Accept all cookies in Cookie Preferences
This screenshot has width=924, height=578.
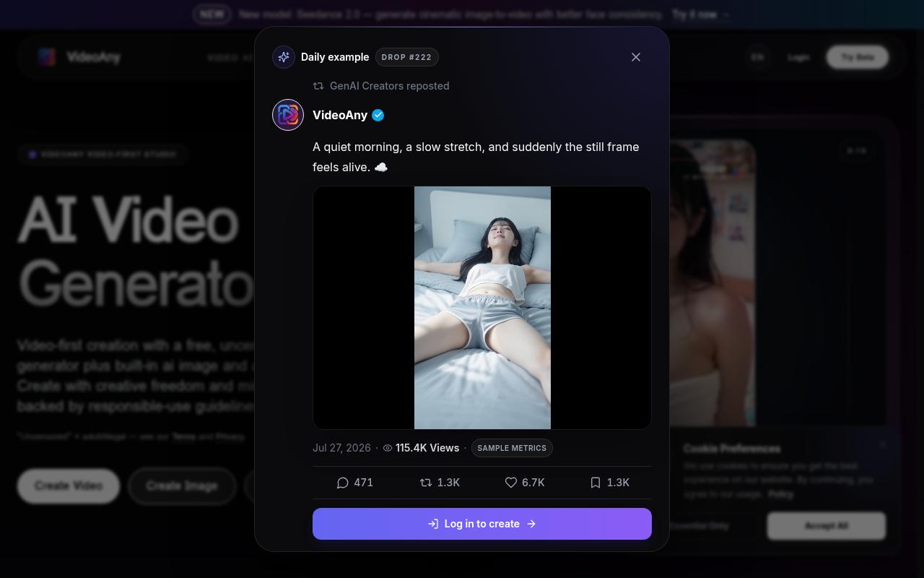tap(826, 526)
